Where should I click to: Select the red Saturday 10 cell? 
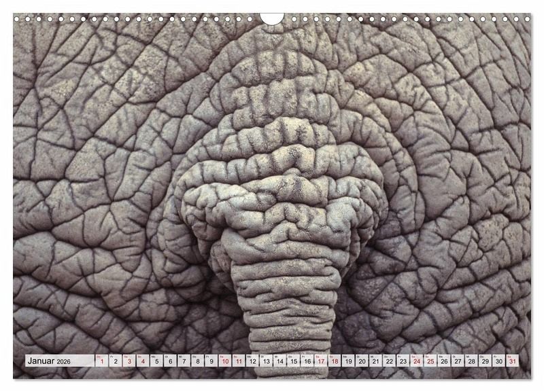[225, 361]
